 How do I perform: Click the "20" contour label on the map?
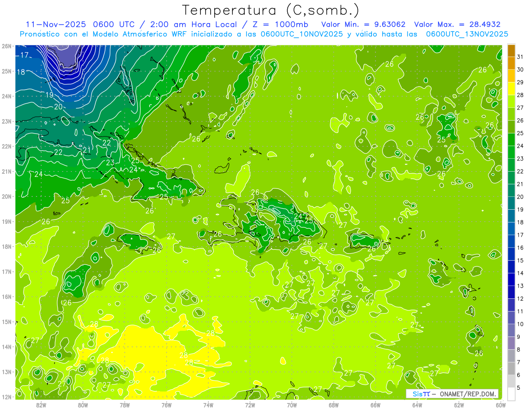pyautogui.click(x=59, y=107)
